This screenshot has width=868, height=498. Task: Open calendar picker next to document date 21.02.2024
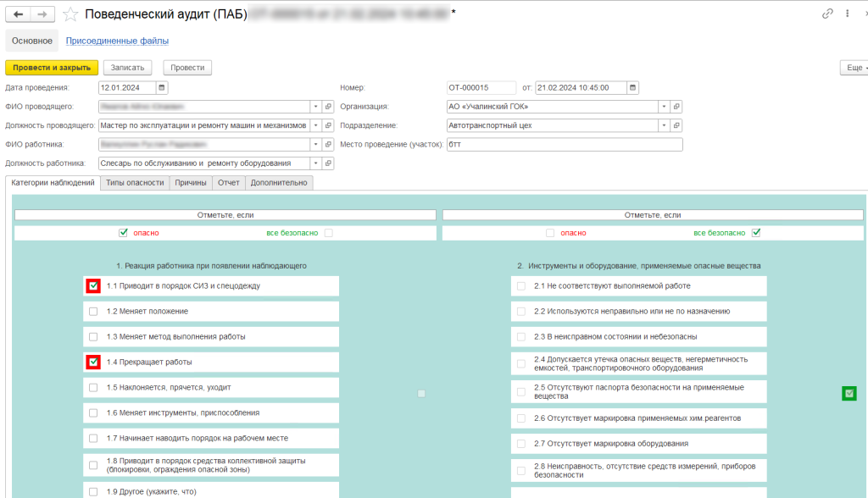(632, 87)
